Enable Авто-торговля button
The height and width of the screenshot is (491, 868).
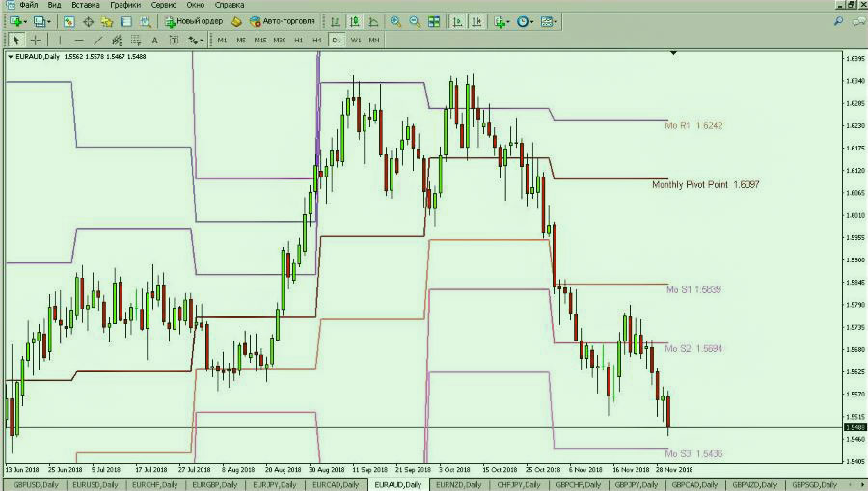282,21
